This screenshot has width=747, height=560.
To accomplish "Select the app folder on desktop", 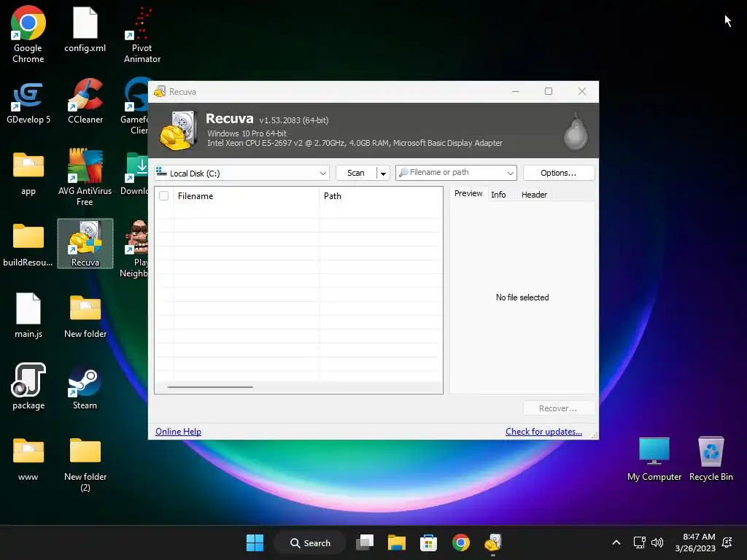I will coord(28,174).
